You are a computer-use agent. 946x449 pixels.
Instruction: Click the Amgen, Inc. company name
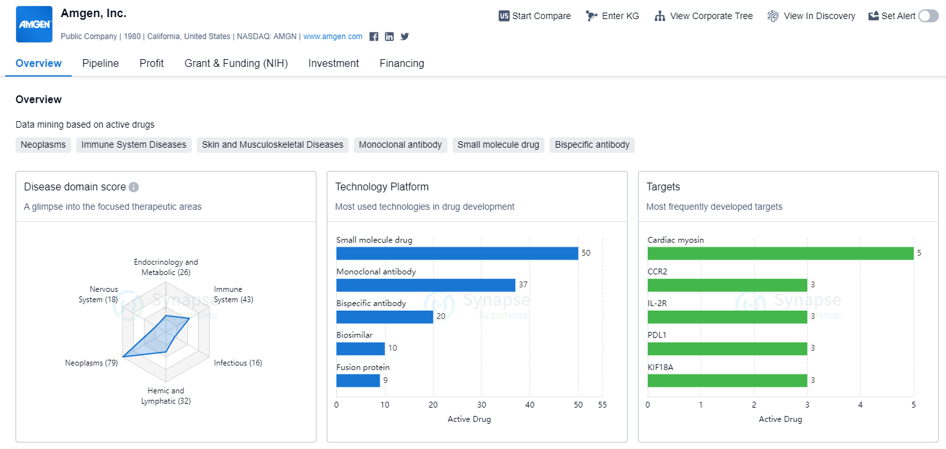(x=94, y=13)
